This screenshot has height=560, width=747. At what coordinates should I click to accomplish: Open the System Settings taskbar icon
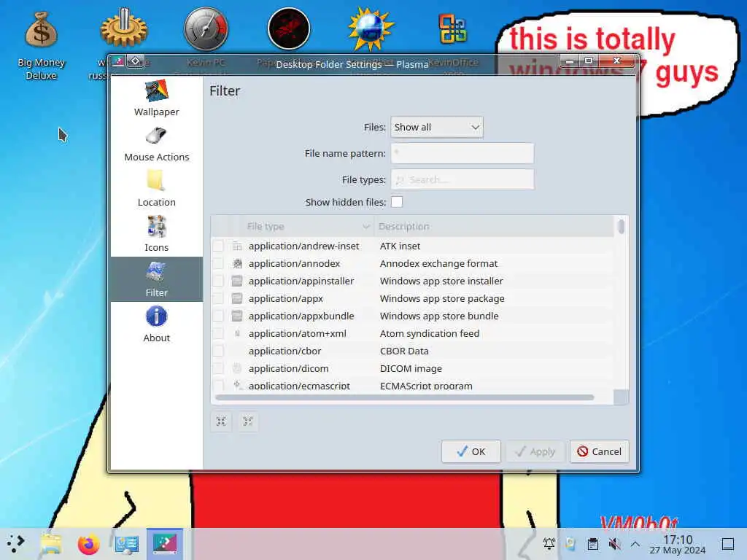127,544
